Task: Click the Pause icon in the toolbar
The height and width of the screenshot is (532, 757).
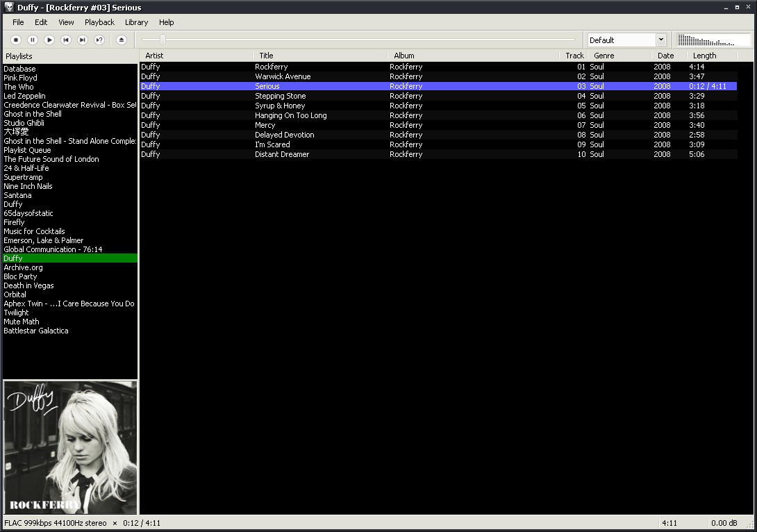Action: [32, 40]
